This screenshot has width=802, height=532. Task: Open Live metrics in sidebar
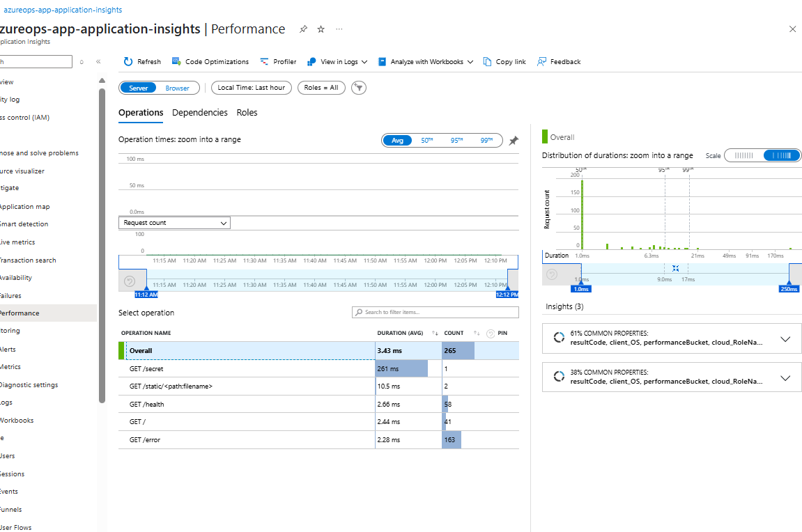pos(17,242)
